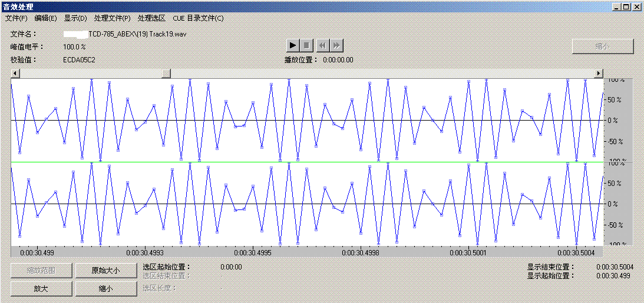Click the bottom 缩小 zoom-out button
This screenshot has width=644, height=303.
106,289
